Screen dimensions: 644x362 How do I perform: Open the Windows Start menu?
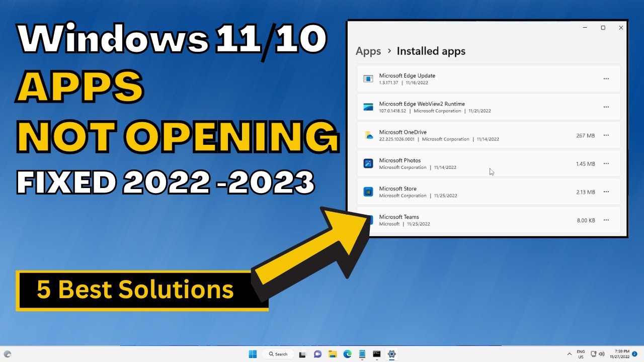[x=253, y=354]
